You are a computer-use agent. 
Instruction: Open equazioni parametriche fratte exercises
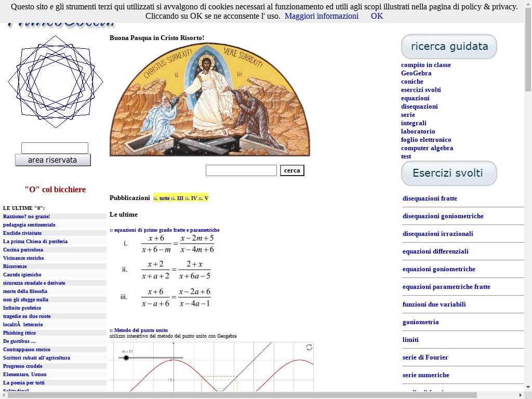[446, 287]
